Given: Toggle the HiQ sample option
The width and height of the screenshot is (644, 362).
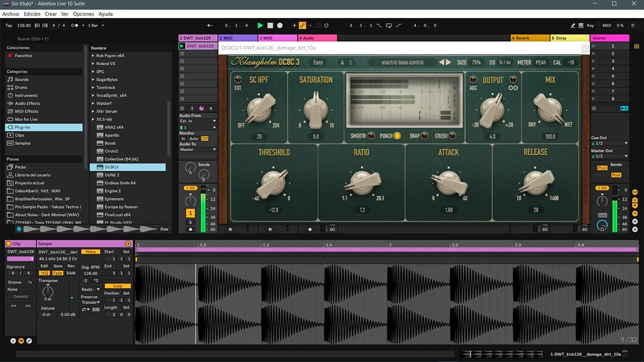Looking at the screenshot, I should point(45,273).
